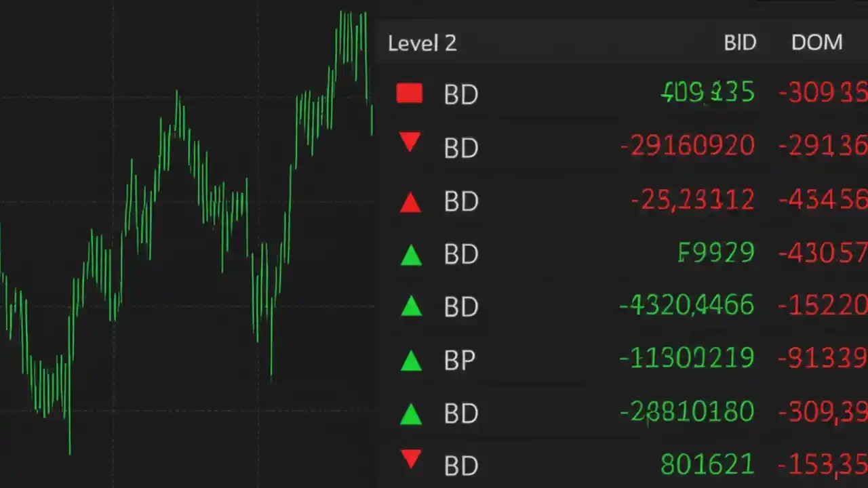868x488 pixels.
Task: Open sorting options on the DOM column header
Action: point(816,43)
